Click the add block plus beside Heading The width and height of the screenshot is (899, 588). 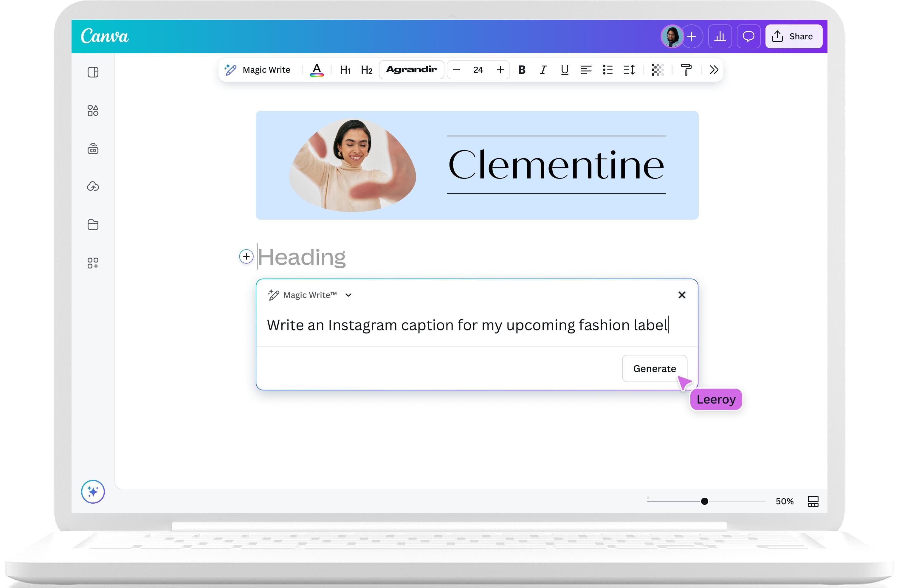tap(246, 256)
